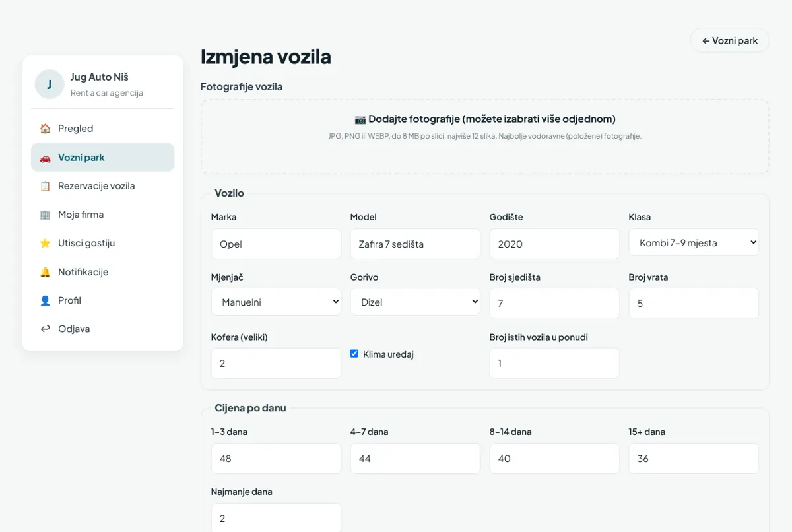The width and height of the screenshot is (792, 532).
Task: Open Moja firma page
Action: pos(102,215)
